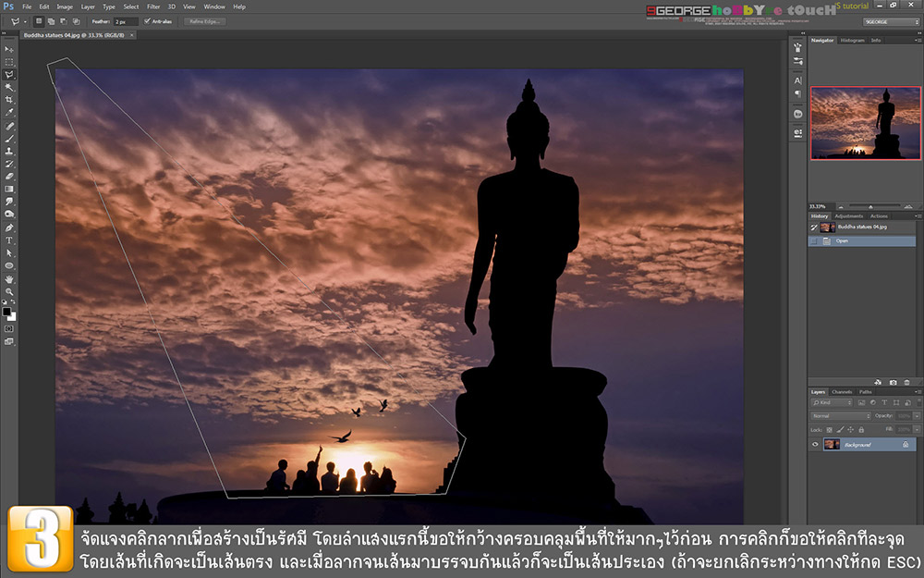This screenshot has height=578, width=924.
Task: Open the Opacity slider dropdown arrow
Action: point(917,416)
